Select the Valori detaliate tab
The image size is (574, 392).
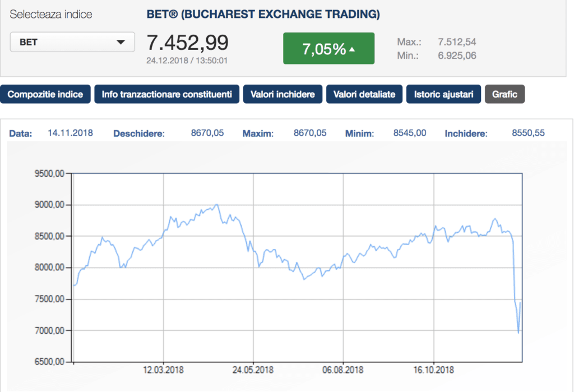click(364, 94)
